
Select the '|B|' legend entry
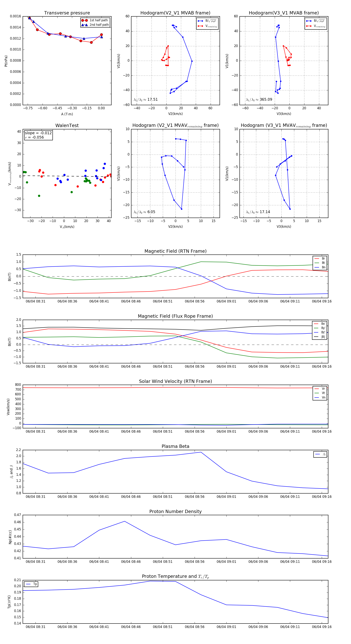[320, 337]
